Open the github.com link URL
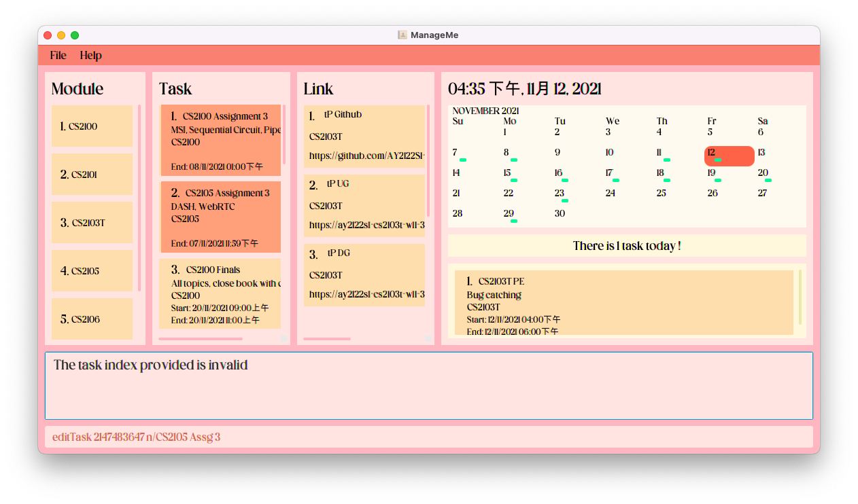Viewport: 858px width, 504px height. coord(366,156)
